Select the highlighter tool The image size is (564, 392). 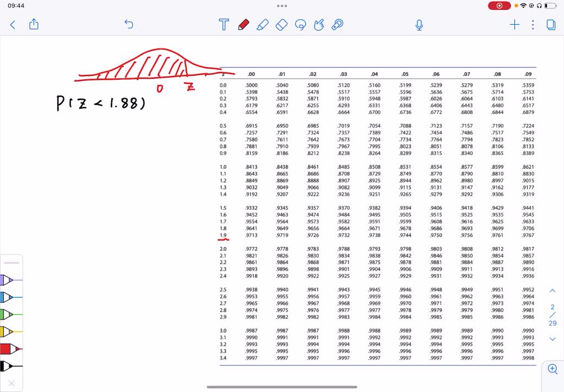pos(262,25)
